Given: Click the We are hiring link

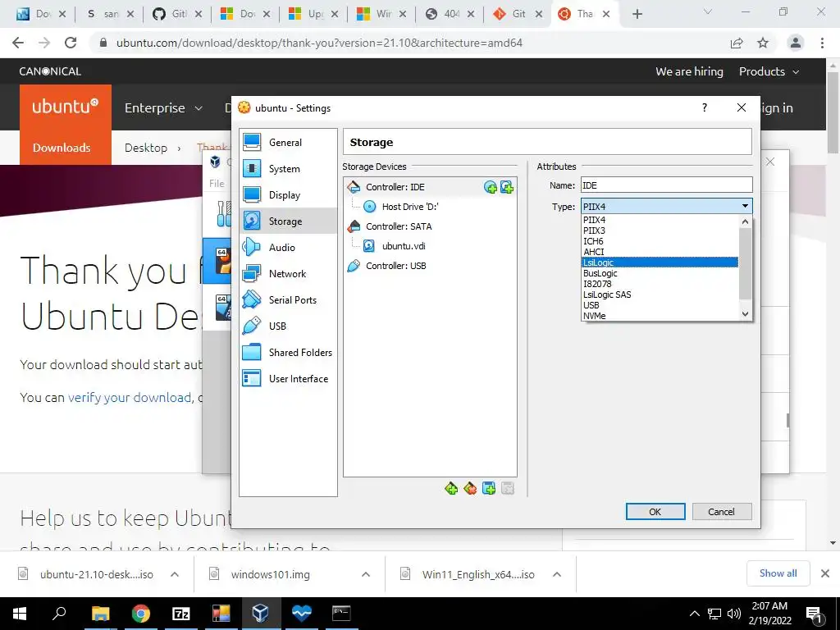Looking at the screenshot, I should point(689,71).
